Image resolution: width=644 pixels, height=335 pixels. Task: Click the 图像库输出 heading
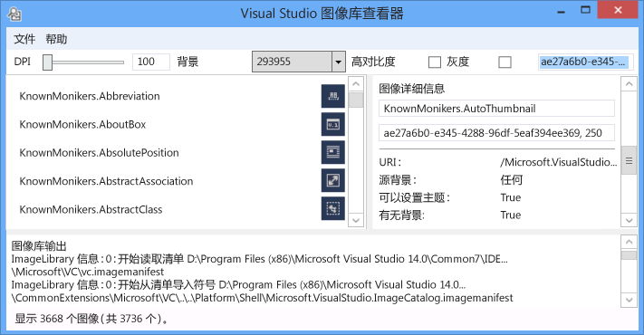[x=39, y=246]
